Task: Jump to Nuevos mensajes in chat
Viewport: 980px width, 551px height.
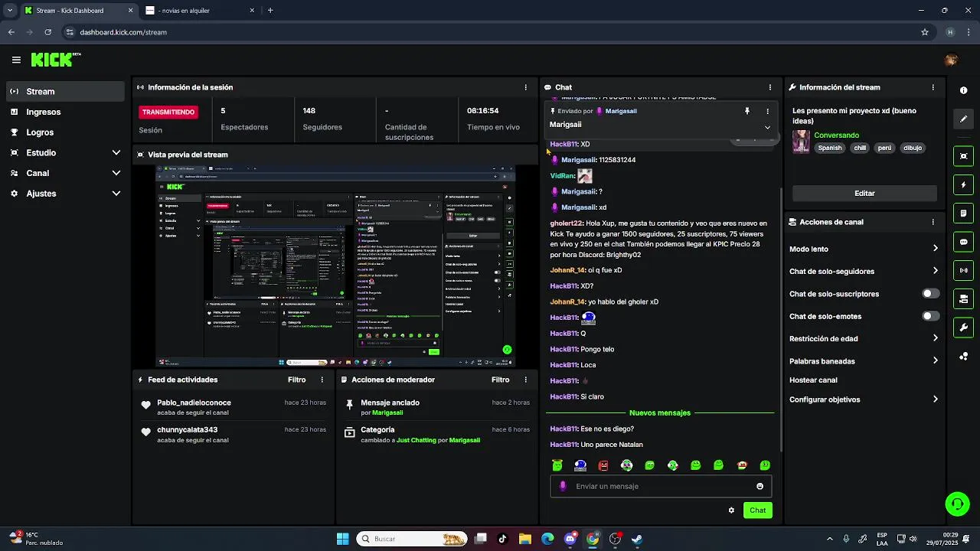Action: tap(660, 413)
